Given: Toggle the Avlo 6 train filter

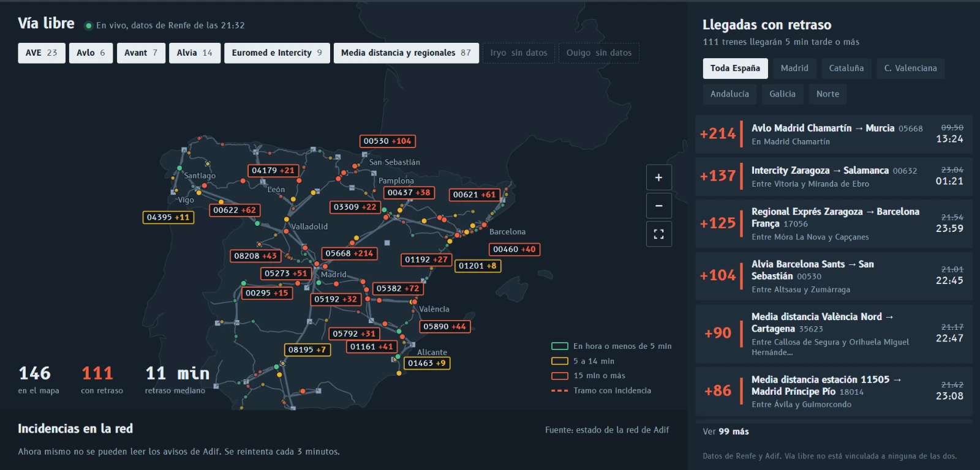Looking at the screenshot, I should pyautogui.click(x=91, y=53).
